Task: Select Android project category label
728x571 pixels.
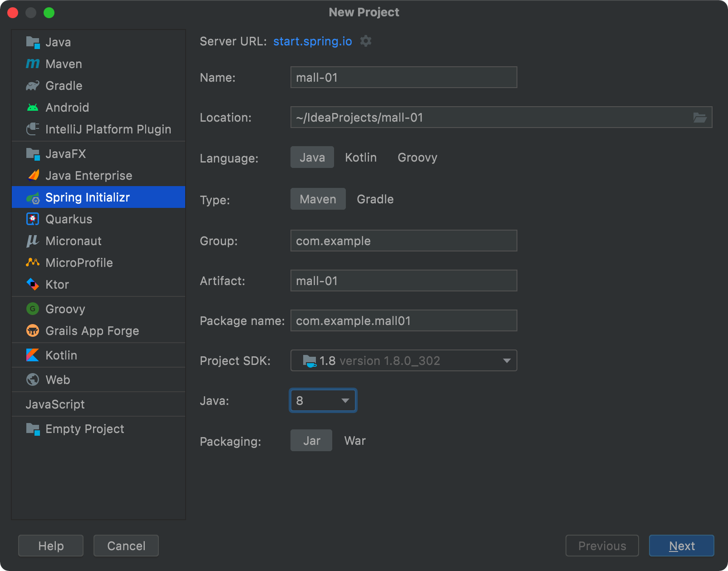Action: pyautogui.click(x=67, y=108)
